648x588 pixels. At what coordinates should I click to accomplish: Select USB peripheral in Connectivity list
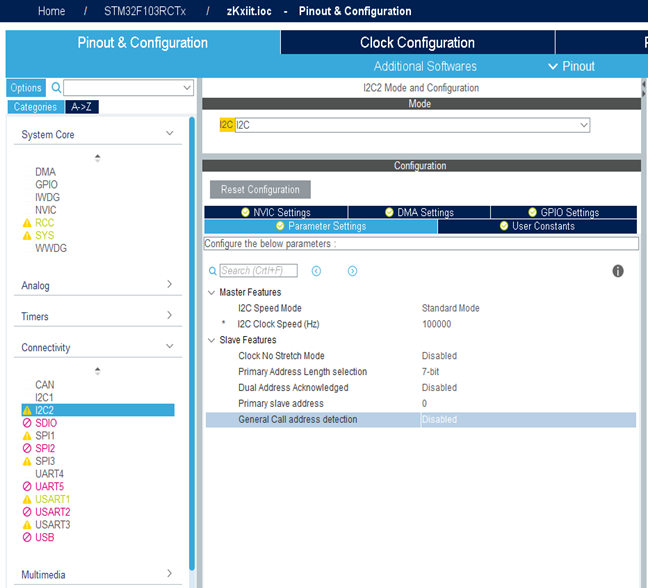coord(44,537)
